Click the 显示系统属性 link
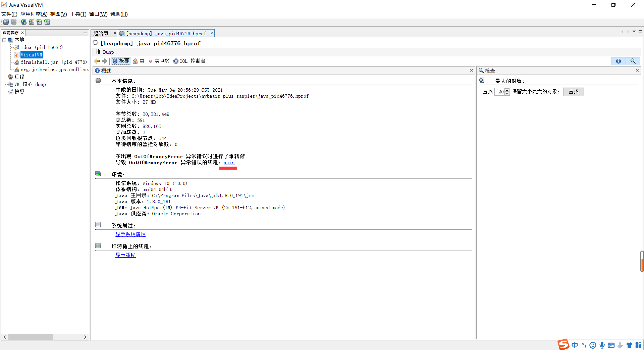644x350 pixels. (130, 234)
